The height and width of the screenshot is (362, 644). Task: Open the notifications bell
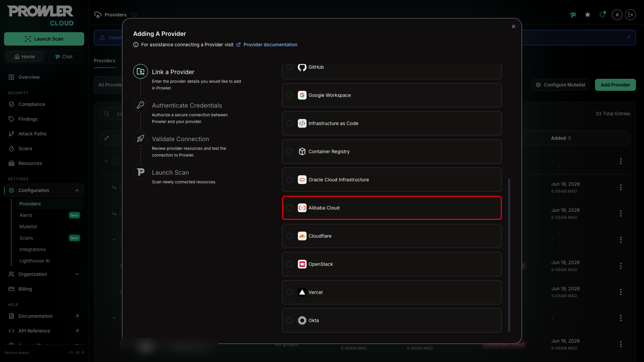click(x=602, y=15)
